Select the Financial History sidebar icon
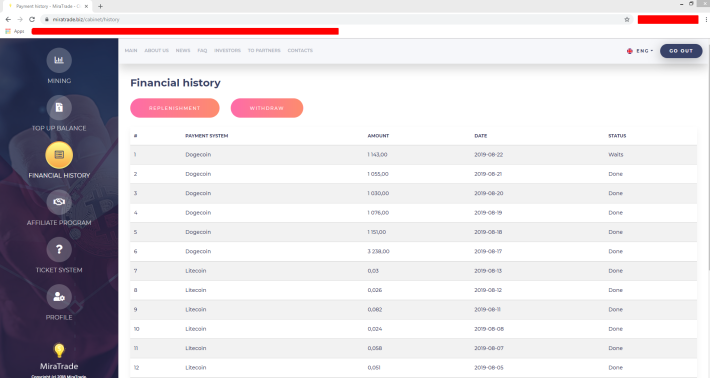710x378 pixels. pyautogui.click(x=59, y=155)
